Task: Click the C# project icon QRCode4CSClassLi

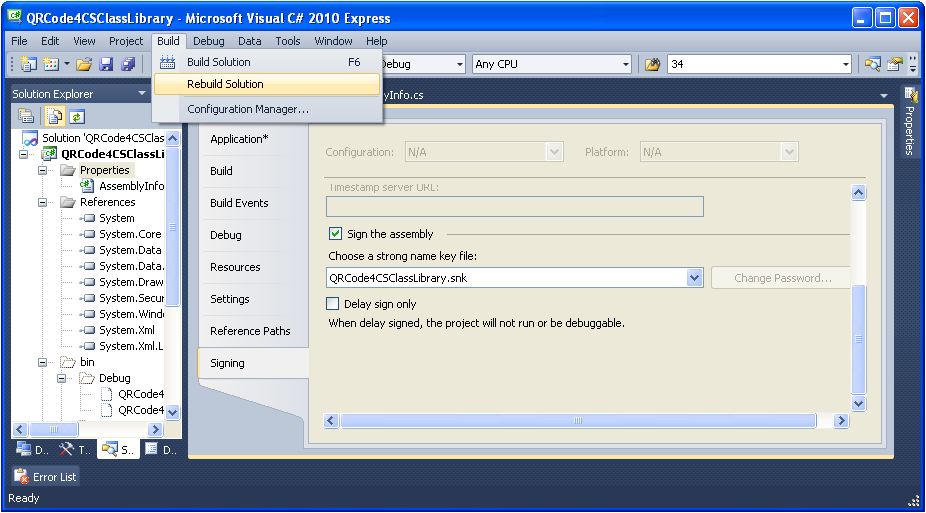Action: click(x=49, y=154)
